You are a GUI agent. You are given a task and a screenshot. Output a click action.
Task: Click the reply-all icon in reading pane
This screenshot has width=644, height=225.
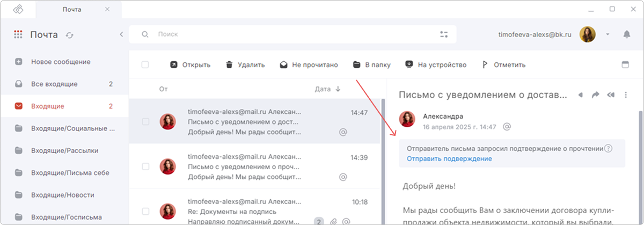611,95
